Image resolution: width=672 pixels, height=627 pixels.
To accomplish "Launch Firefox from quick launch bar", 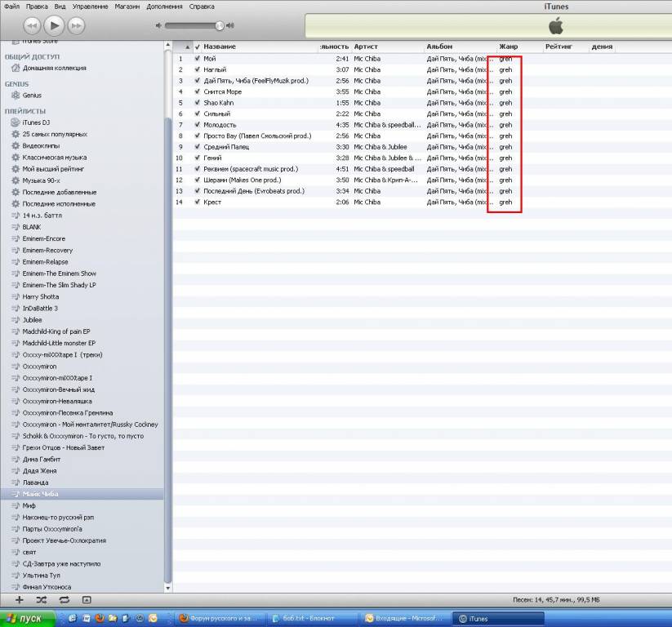I will coord(100,619).
